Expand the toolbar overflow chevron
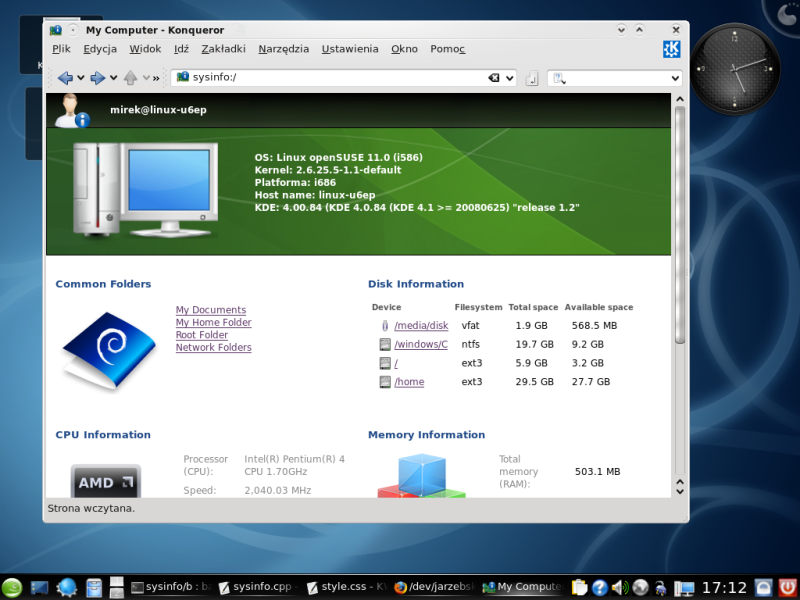The height and width of the screenshot is (600, 800). tap(156, 78)
